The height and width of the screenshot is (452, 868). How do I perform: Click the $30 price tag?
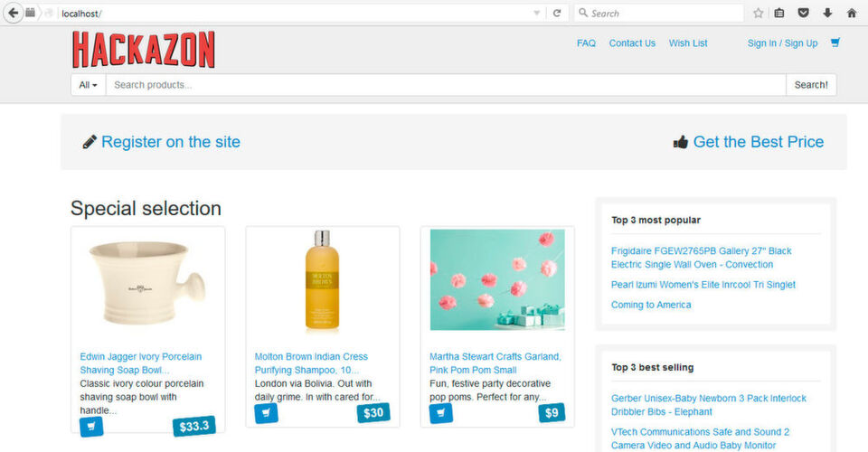pos(373,413)
